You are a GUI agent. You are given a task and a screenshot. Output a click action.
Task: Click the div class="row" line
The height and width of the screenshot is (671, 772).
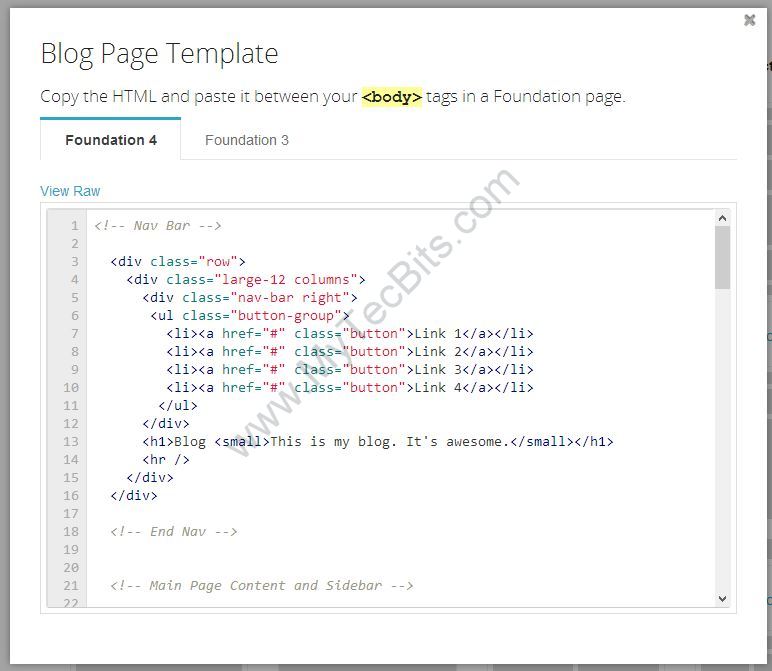178,261
